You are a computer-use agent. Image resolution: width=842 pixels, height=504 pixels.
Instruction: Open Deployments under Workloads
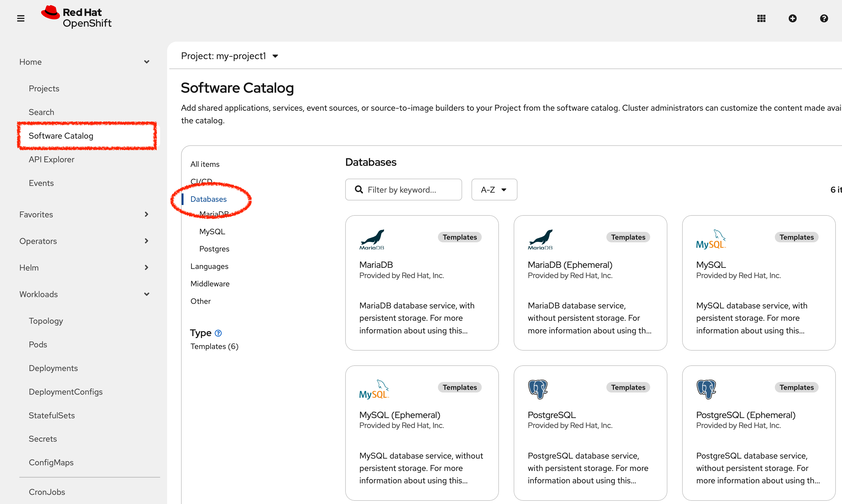point(53,368)
